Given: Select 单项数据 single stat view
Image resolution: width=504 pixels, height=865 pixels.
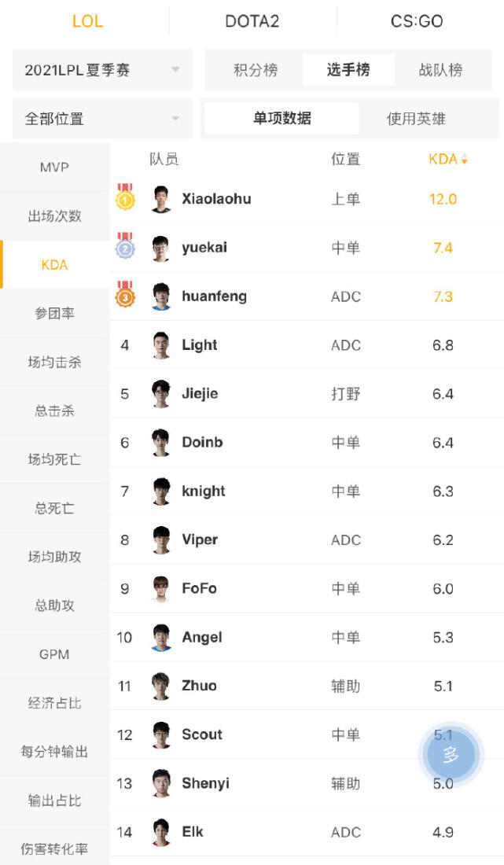Looking at the screenshot, I should [x=281, y=119].
